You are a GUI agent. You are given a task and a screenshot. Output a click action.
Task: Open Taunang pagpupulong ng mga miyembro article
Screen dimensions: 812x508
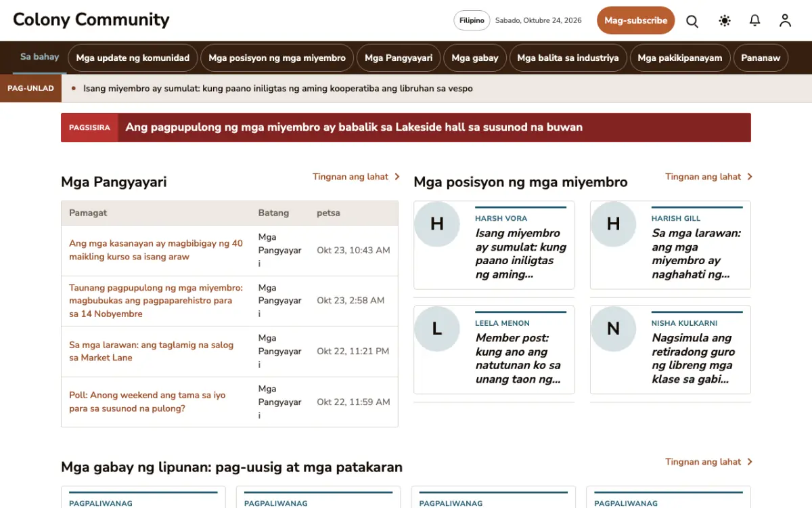click(x=156, y=301)
